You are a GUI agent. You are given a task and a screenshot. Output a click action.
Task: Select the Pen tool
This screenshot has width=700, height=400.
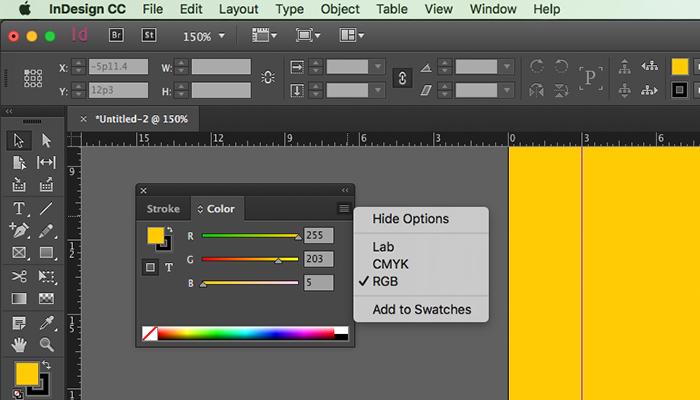pos(19,231)
